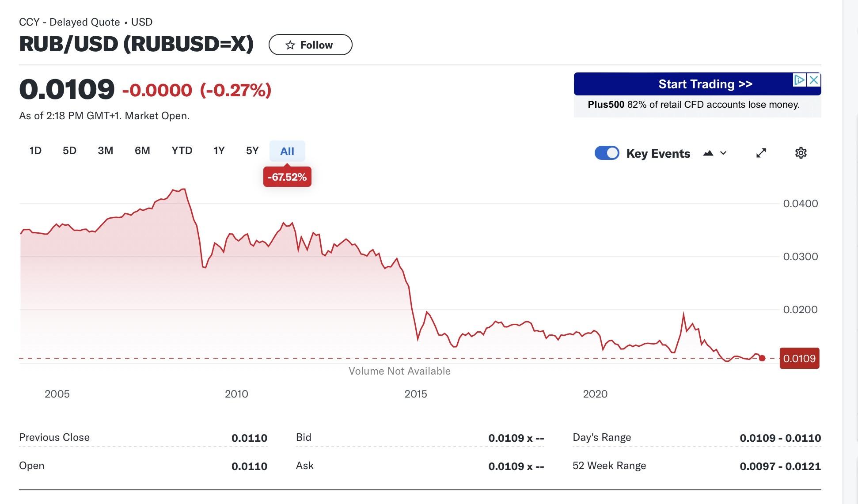Screen dimensions: 858x504
Task: Switch to 3M time range
Action: click(x=105, y=151)
